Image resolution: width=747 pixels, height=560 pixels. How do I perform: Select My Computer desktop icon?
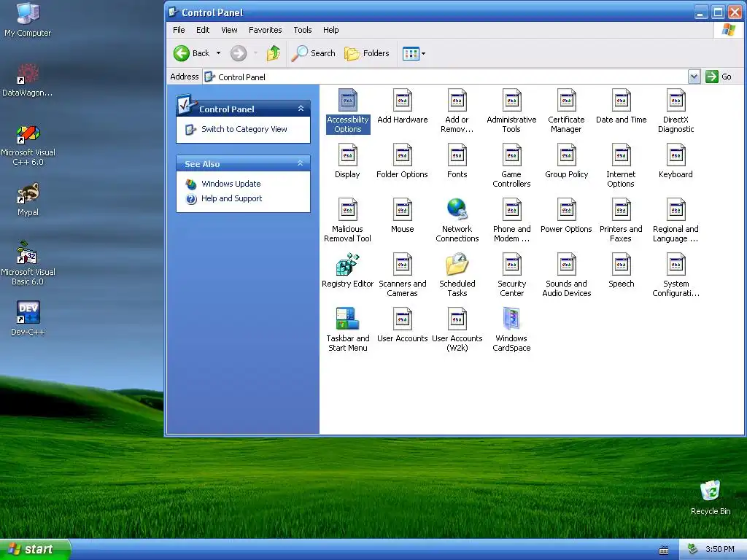coord(28,20)
